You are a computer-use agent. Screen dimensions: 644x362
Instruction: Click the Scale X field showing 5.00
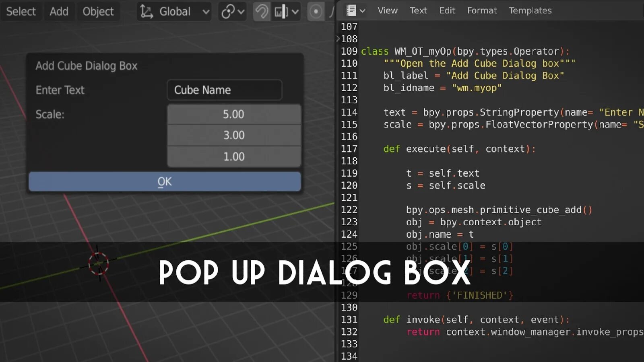(x=234, y=114)
